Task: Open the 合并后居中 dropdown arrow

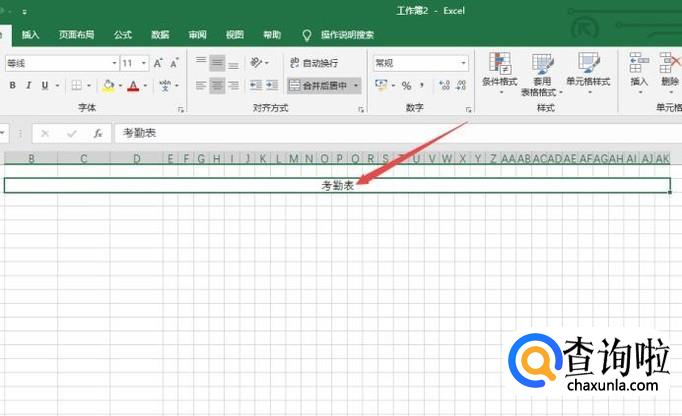Action: click(x=356, y=86)
